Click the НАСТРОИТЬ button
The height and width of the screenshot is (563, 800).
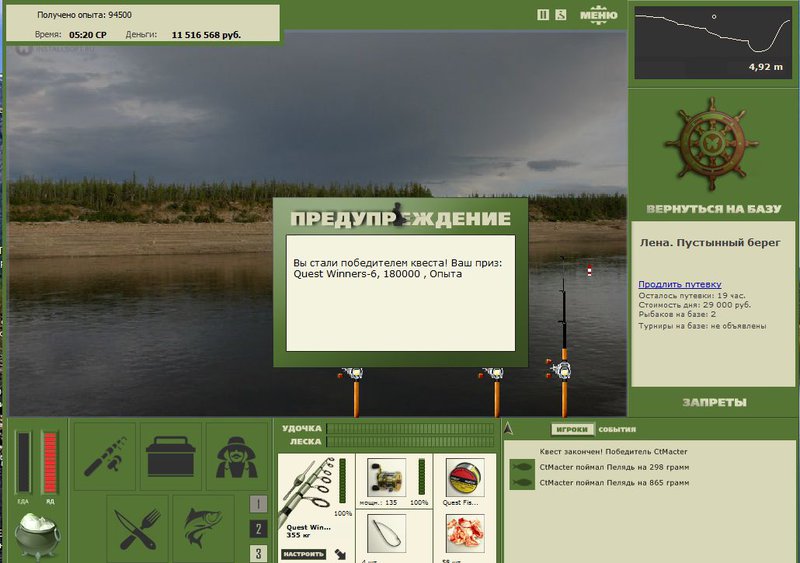coord(304,554)
